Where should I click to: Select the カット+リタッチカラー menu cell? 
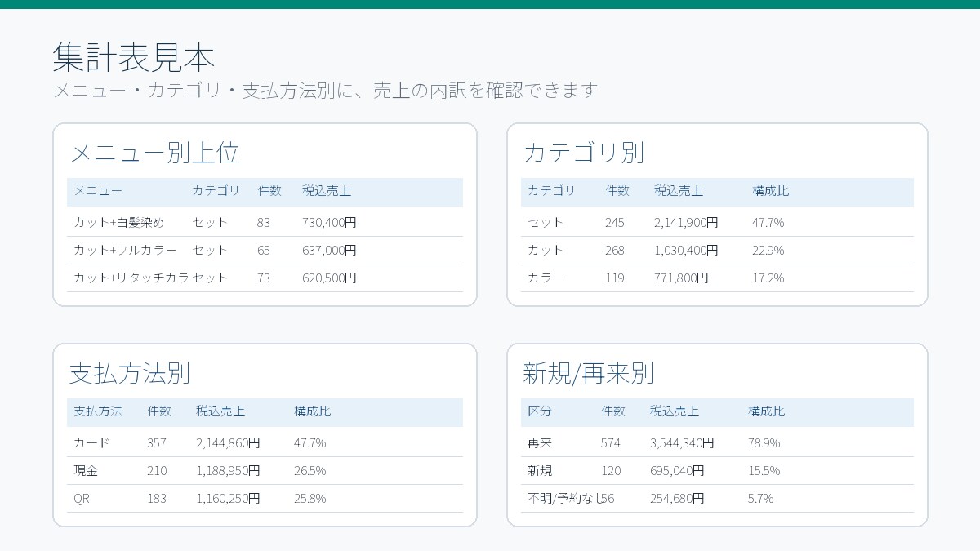click(x=132, y=278)
